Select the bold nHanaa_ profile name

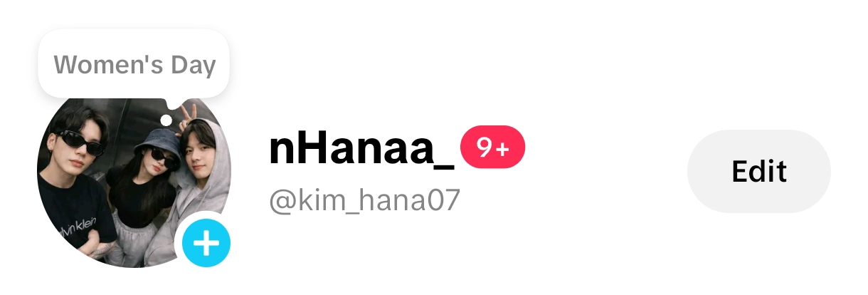pos(361,149)
